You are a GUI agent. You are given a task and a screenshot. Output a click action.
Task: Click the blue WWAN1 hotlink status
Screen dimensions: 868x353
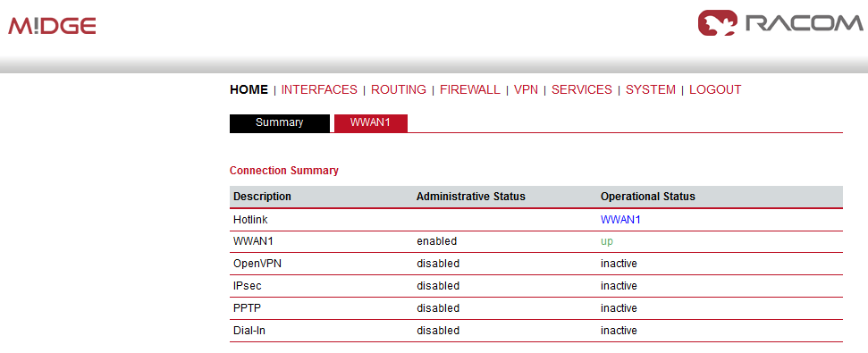620,220
